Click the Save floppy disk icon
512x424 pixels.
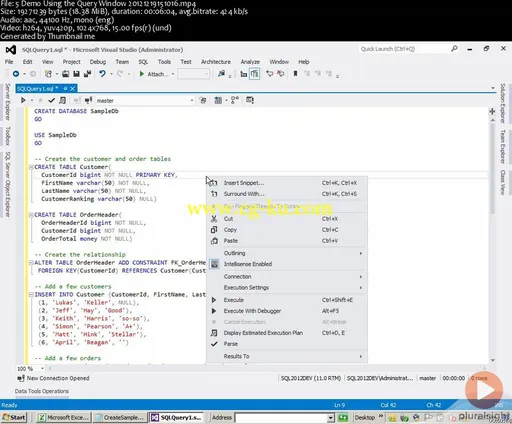tap(76, 74)
